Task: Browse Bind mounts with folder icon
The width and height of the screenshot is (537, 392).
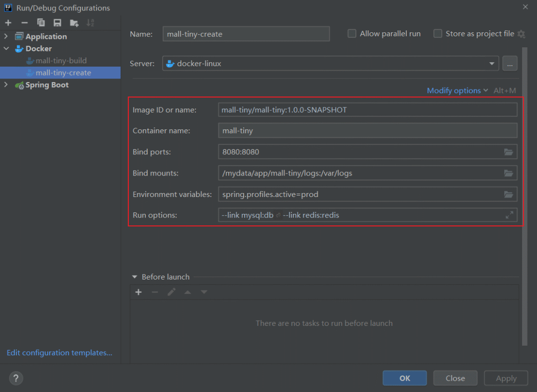Action: 509,173
